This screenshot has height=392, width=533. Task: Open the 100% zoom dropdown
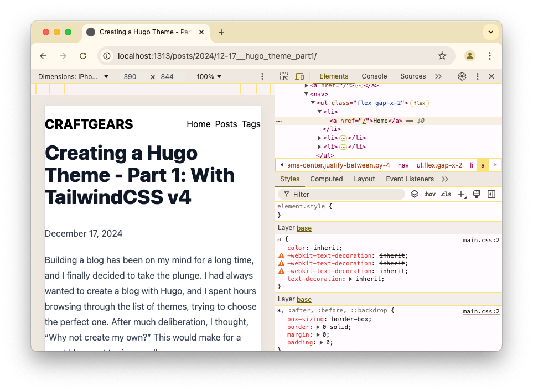[x=209, y=77]
